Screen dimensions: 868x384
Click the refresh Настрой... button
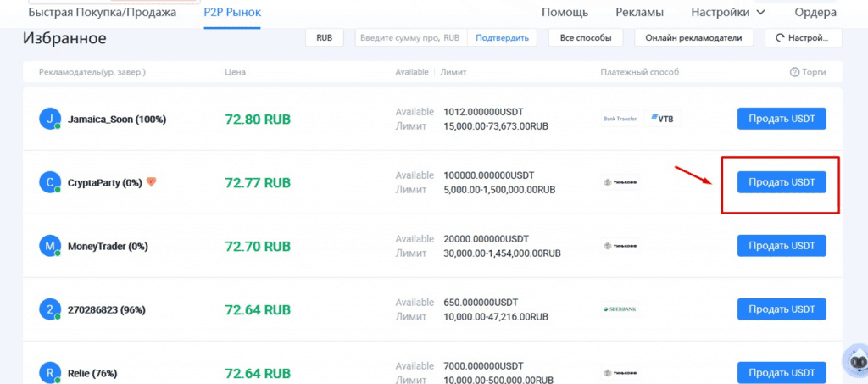pyautogui.click(x=804, y=38)
